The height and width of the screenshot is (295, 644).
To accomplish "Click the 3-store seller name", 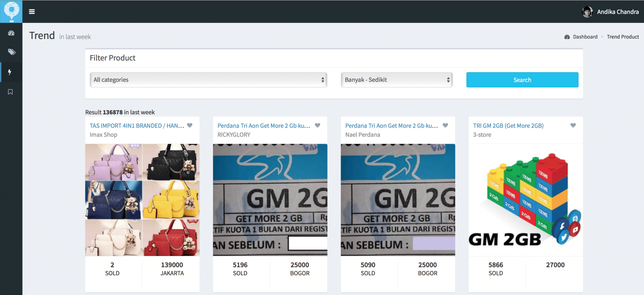I will (482, 135).
